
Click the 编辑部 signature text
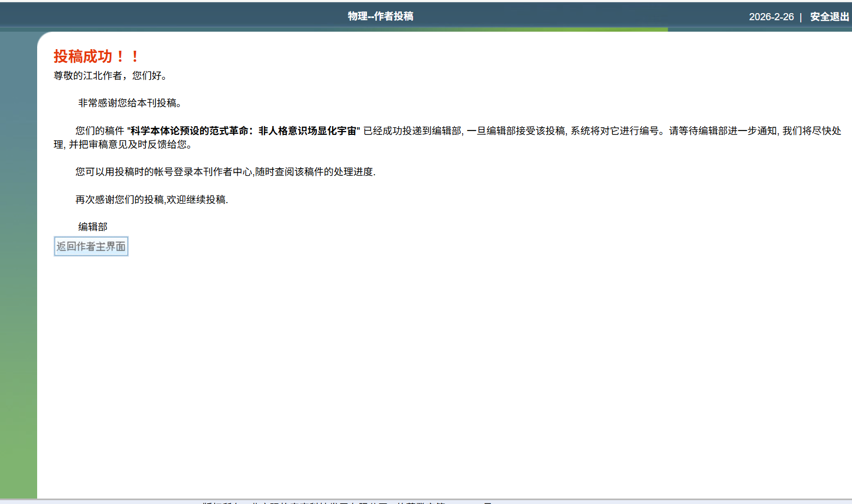[93, 227]
